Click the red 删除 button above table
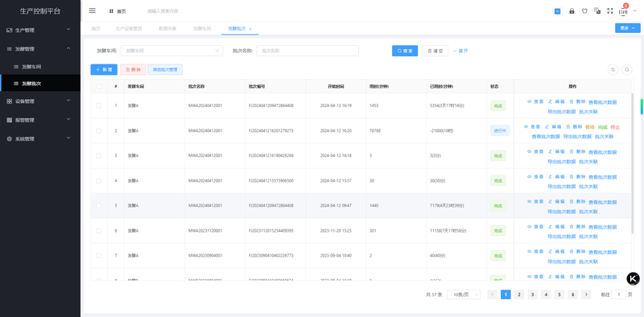Viewport: 644px width, 317px height. pos(133,70)
